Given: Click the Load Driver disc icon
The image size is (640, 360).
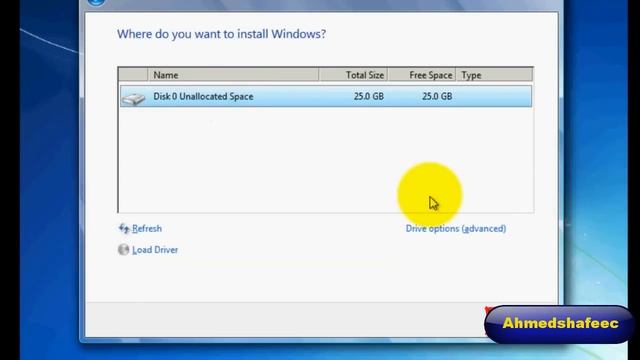Looking at the screenshot, I should (123, 249).
